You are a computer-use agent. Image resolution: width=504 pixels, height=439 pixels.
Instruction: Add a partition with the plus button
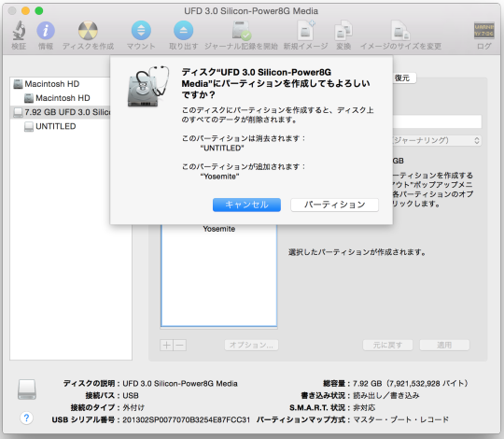[x=166, y=345]
